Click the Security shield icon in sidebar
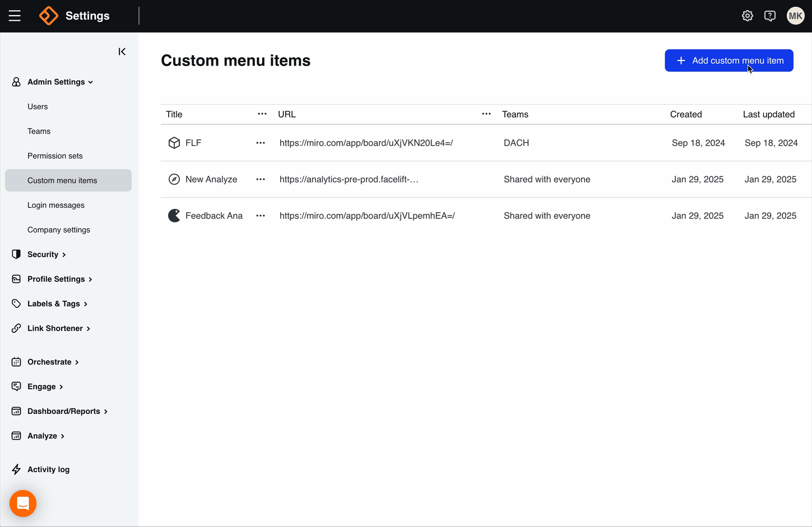Screen dimensions: 812x527 tap(16, 254)
